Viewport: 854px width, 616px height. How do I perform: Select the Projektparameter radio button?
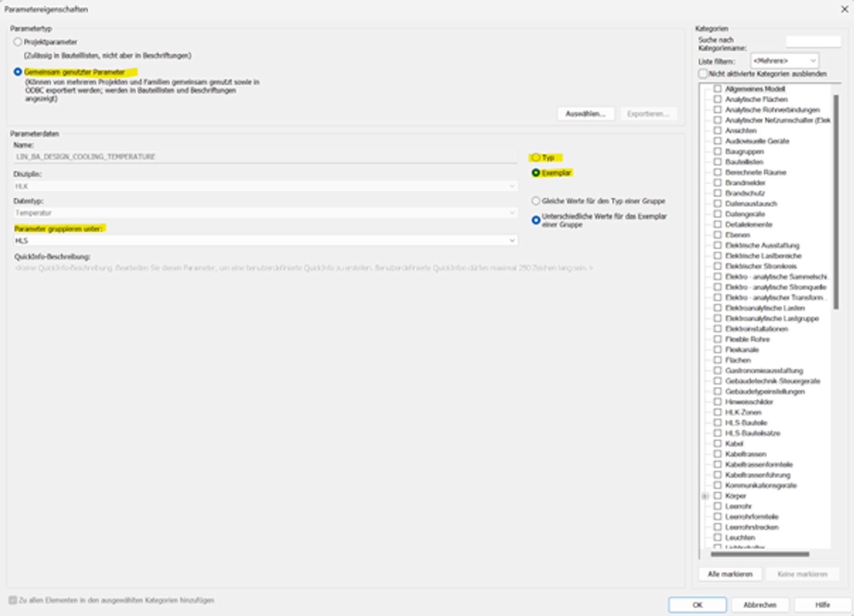18,42
